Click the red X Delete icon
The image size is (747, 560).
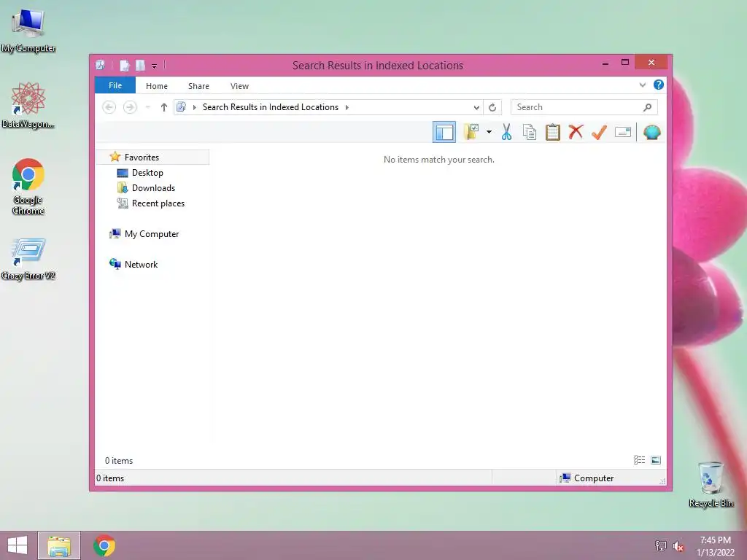coord(576,132)
